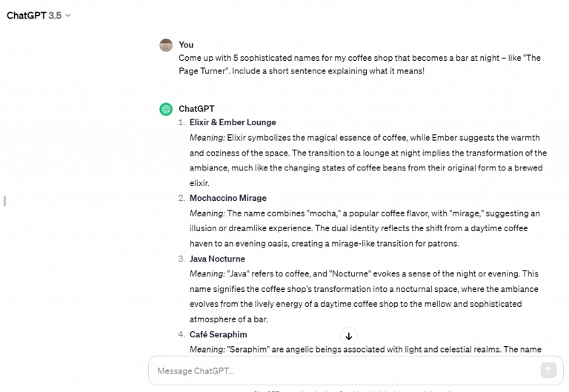The image size is (569, 392).
Task: Select the Café Seraphim heading
Action: pos(218,335)
